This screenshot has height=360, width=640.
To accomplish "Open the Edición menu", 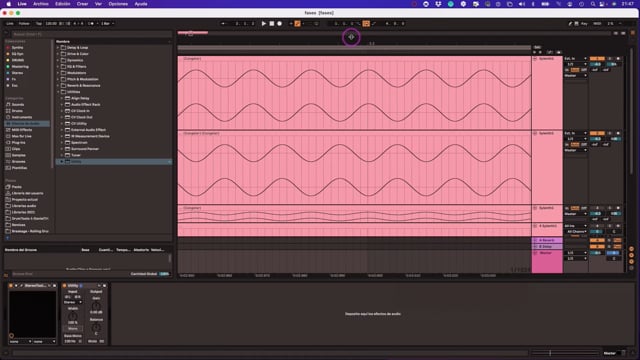I will tap(62, 4).
